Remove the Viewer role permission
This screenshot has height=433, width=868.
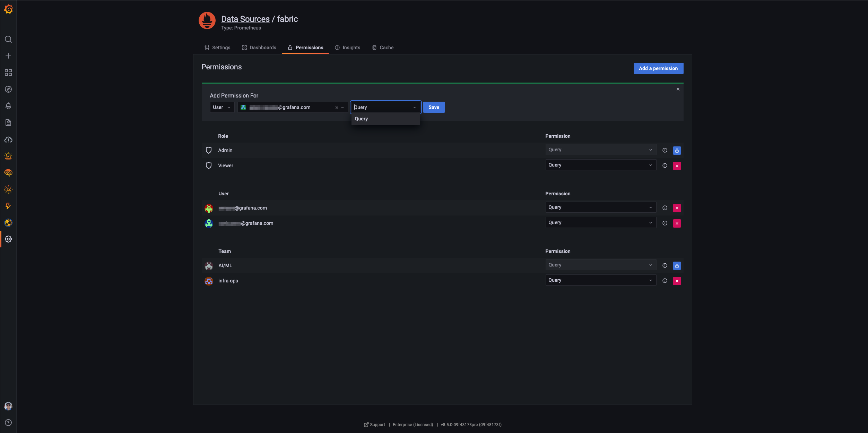click(x=677, y=165)
